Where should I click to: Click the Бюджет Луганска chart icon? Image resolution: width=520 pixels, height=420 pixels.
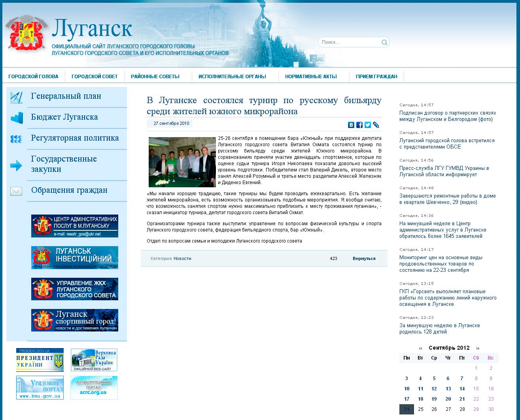(16, 118)
